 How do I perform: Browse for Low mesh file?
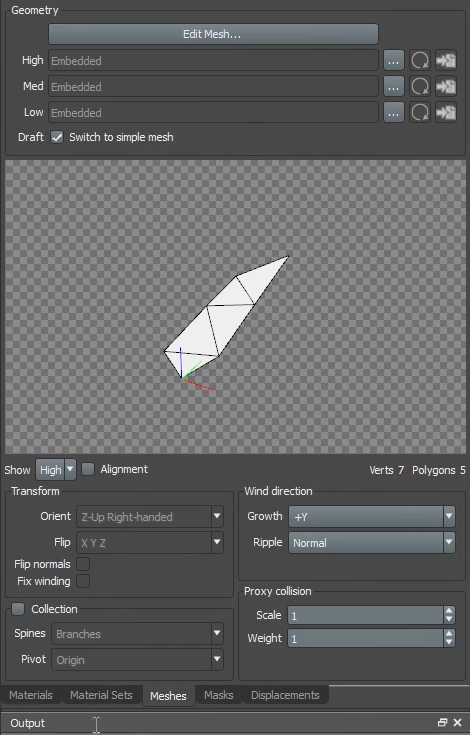394,112
